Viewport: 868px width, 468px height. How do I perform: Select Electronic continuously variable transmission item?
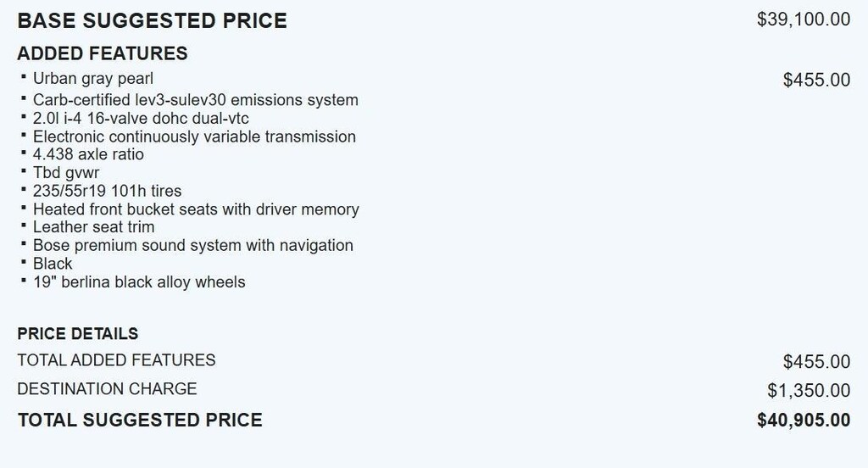click(194, 136)
